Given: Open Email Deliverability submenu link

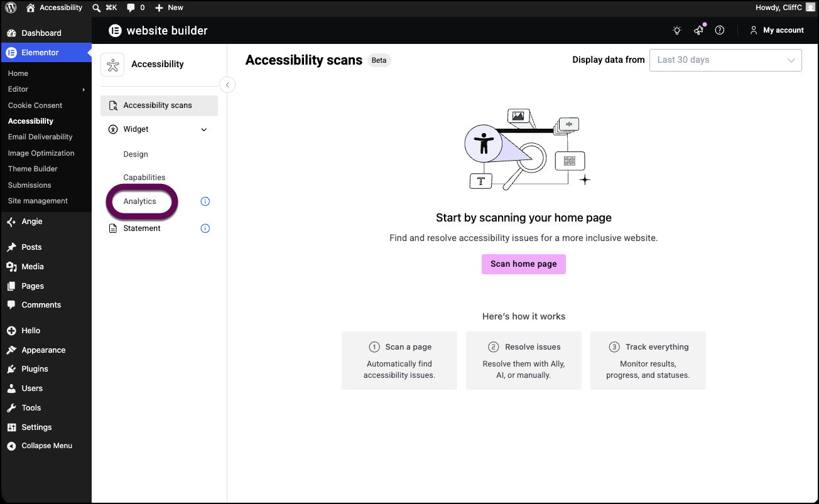Looking at the screenshot, I should [40, 137].
